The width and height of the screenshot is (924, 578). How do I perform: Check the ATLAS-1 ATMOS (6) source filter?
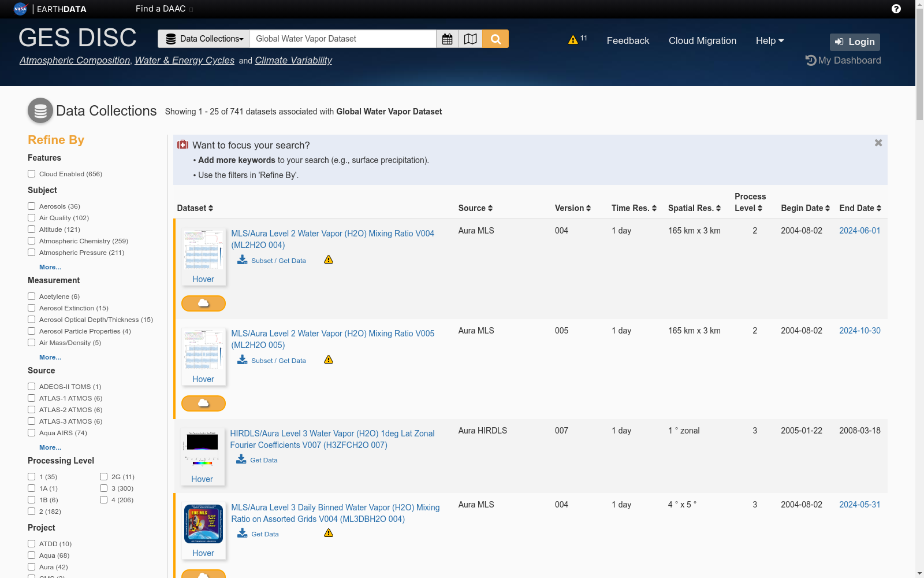pos(32,398)
